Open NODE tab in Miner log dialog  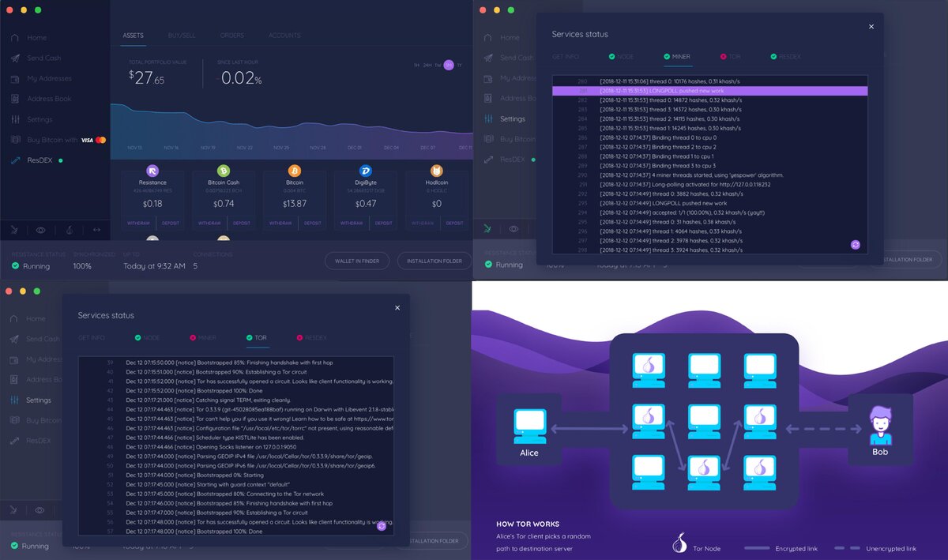pyautogui.click(x=621, y=57)
